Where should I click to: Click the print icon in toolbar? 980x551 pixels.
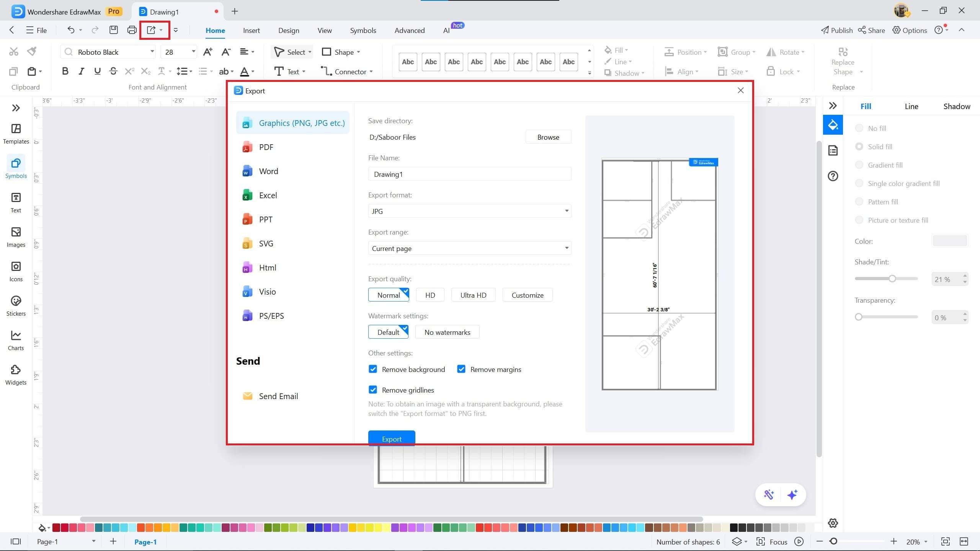click(x=132, y=30)
